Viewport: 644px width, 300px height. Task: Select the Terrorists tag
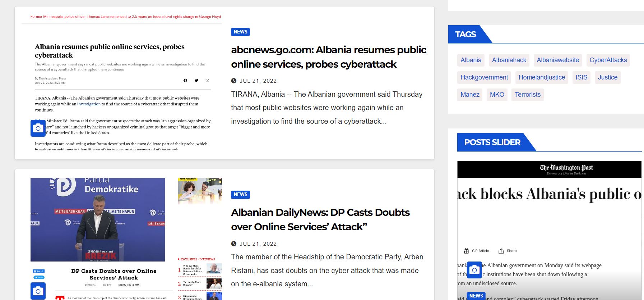(x=527, y=95)
